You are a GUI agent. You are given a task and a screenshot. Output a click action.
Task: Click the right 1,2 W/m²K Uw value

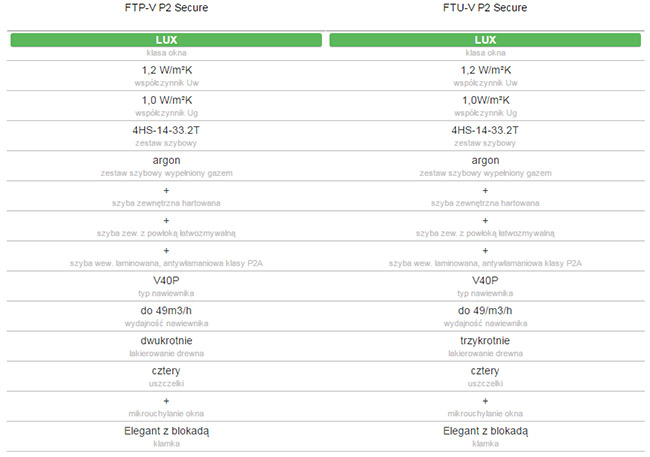485,70
